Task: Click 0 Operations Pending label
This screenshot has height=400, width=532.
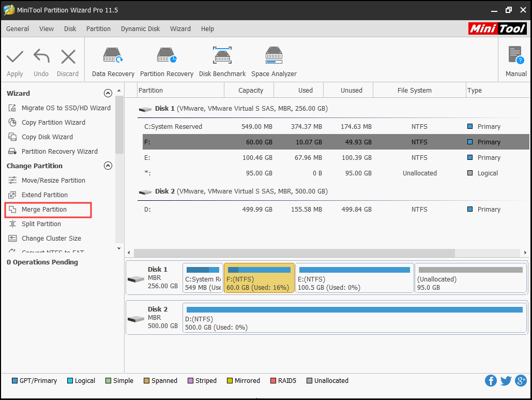Action: pyautogui.click(x=42, y=262)
